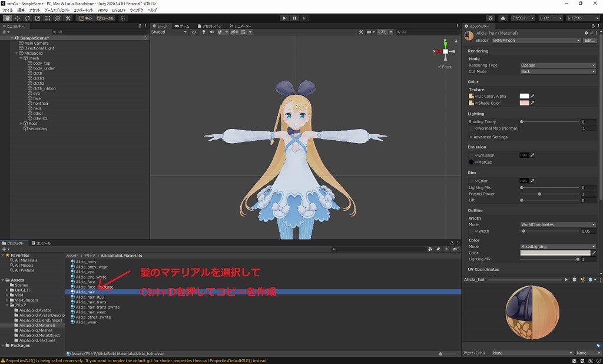
Task: Select the Rect transform tool
Action: pos(47,18)
